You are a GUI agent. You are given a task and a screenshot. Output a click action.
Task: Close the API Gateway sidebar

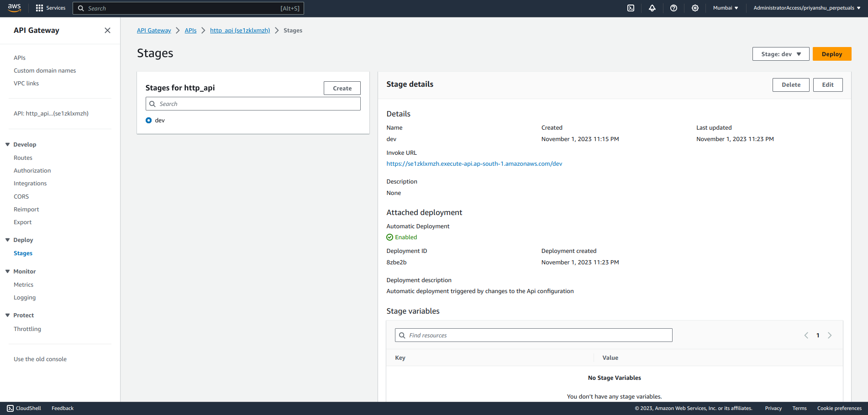[x=107, y=30]
